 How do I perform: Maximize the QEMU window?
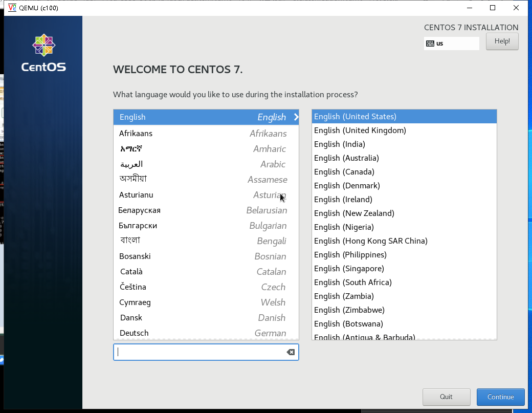(493, 8)
